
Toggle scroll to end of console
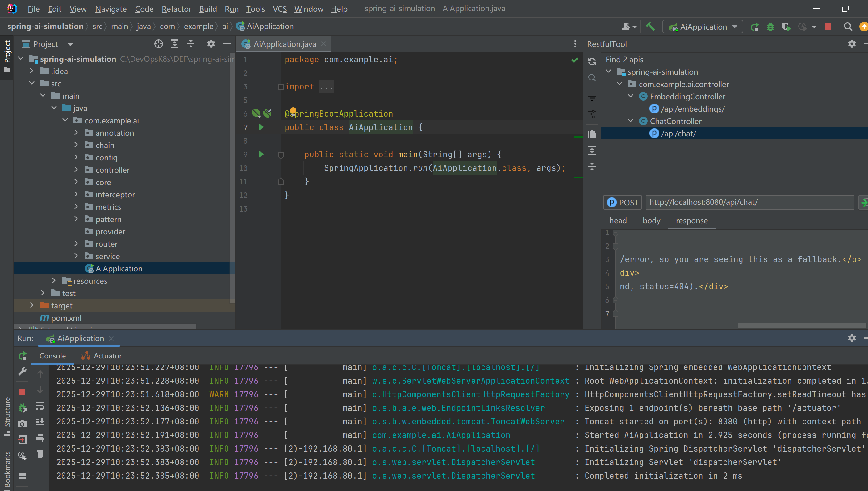[40, 422]
